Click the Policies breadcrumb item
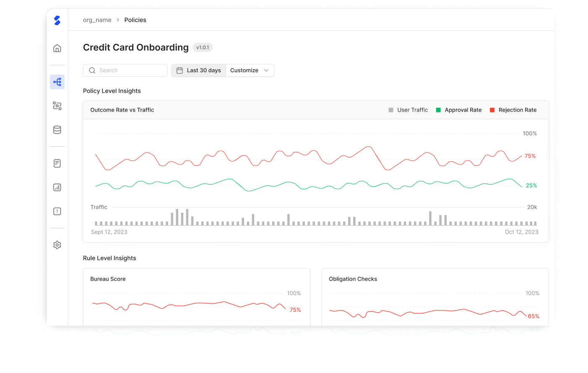 pyautogui.click(x=135, y=20)
